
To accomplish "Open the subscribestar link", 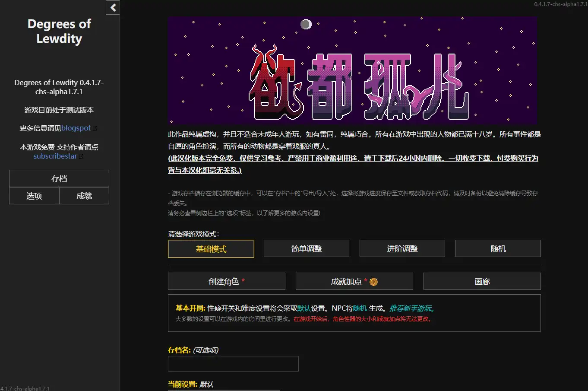I will pos(55,156).
